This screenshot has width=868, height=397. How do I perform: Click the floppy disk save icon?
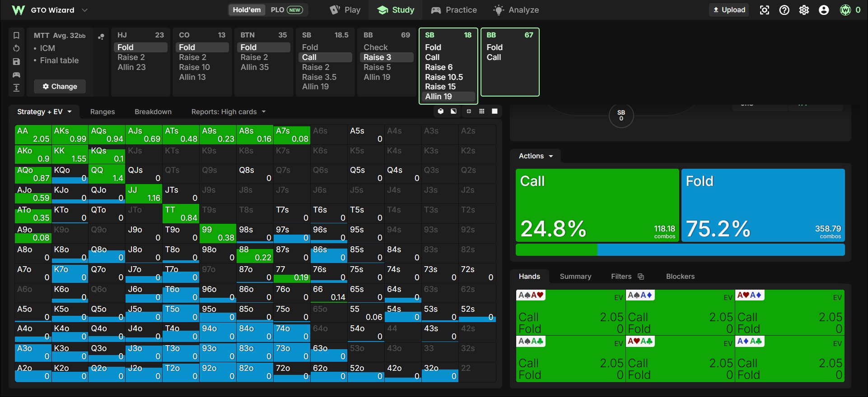pyautogui.click(x=16, y=61)
